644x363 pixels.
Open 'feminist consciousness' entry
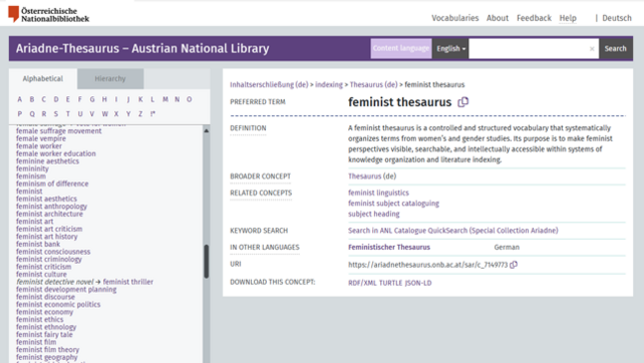(x=53, y=252)
